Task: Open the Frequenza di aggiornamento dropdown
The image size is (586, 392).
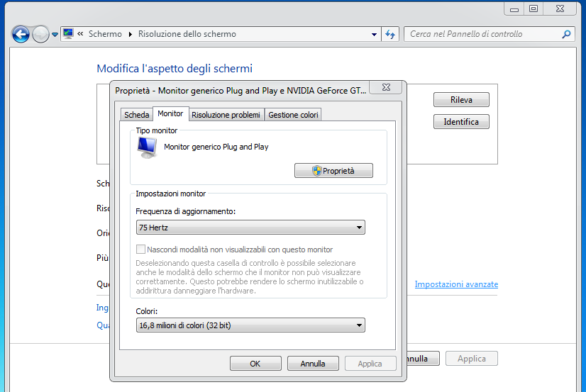Action: pos(250,228)
